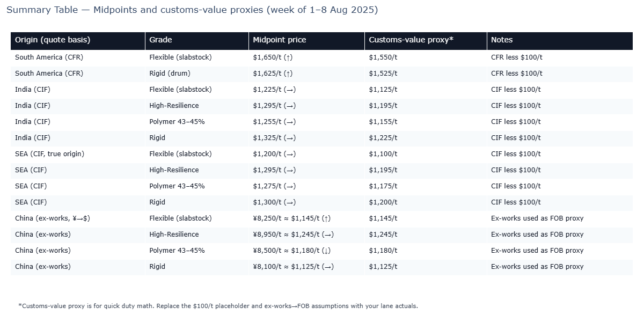Click the China Rigid 'Ex-works used as FOB proxy' note
This screenshot has height=322, width=644.
tap(537, 267)
